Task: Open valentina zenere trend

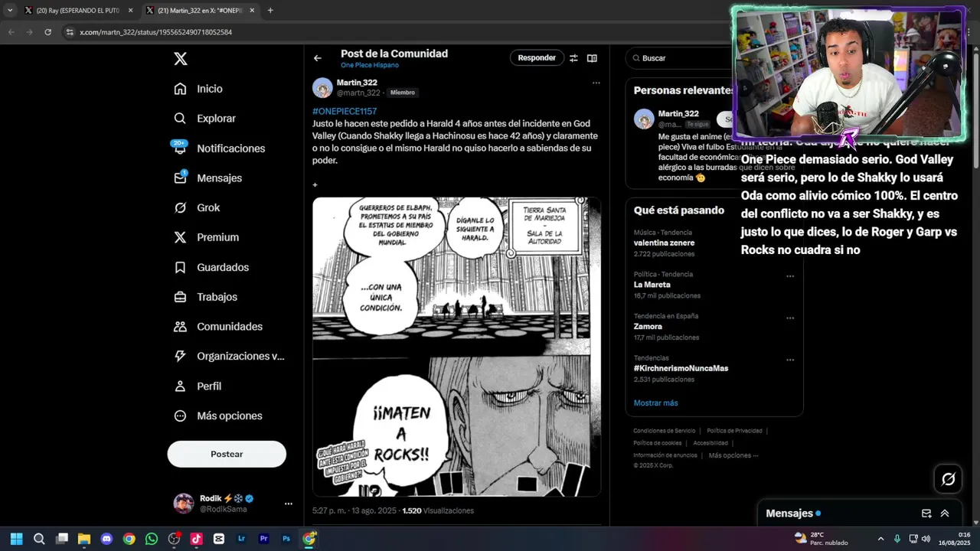Action: click(x=664, y=243)
